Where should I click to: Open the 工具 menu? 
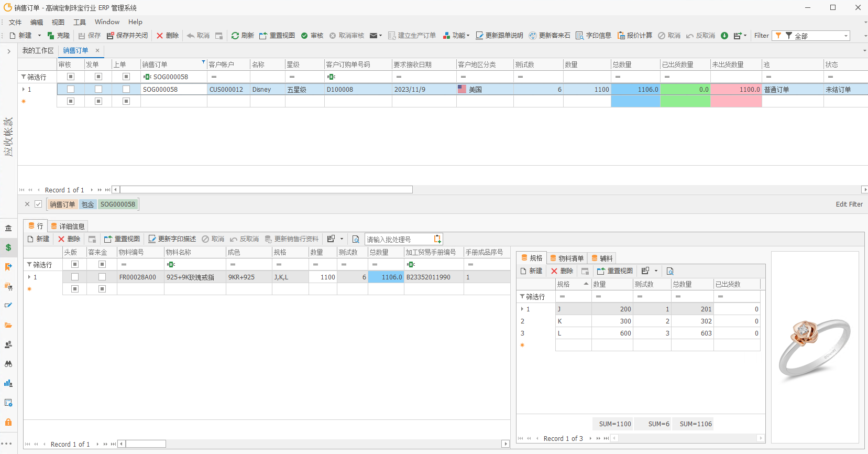(x=80, y=22)
